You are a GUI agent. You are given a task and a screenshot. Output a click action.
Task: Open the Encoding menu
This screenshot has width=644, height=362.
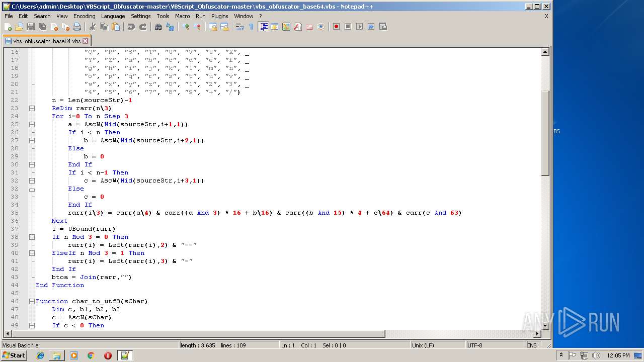tap(84, 16)
